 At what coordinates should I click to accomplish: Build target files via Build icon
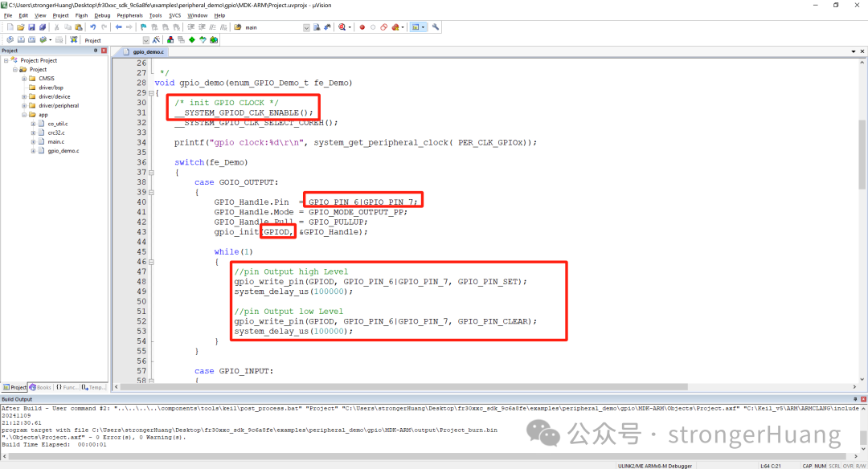click(x=21, y=40)
